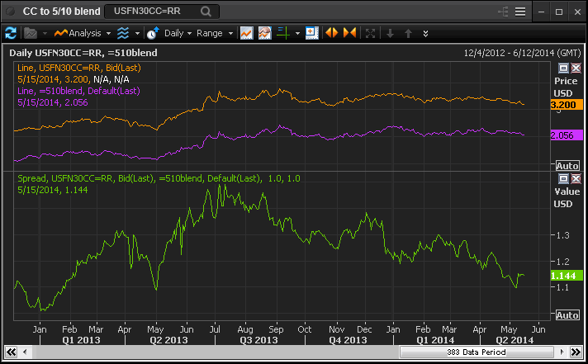The width and height of the screenshot is (588, 364).
Task: Close the lower spread chart panel
Action: (576, 179)
